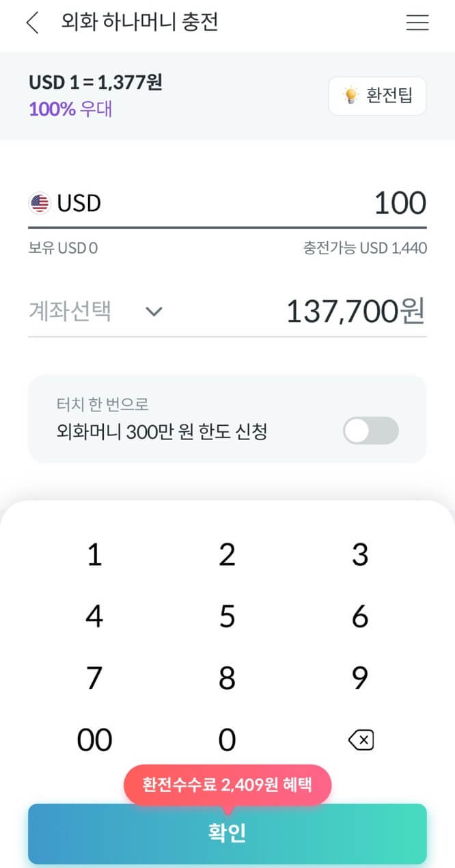Open the hamburger menu
Image resolution: width=455 pixels, height=868 pixels.
click(417, 23)
